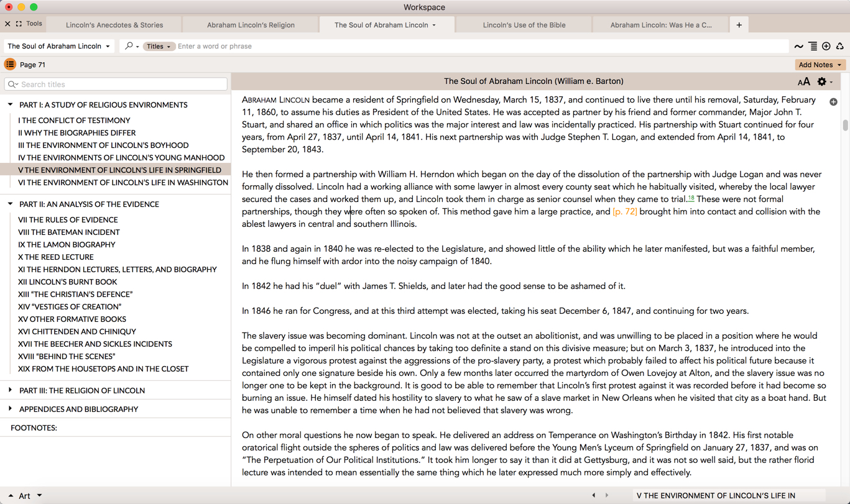This screenshot has width=850, height=504.
Task: Open the Abraham Lincoln: Was He a C... tab
Action: pos(661,25)
